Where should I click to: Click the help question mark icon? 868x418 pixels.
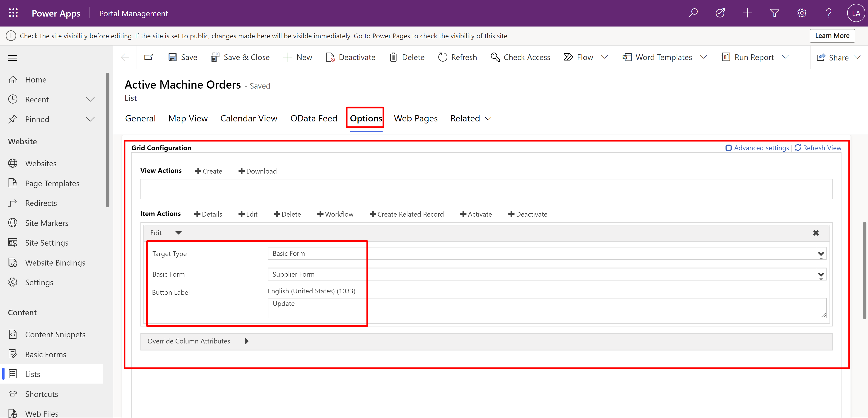tap(829, 13)
